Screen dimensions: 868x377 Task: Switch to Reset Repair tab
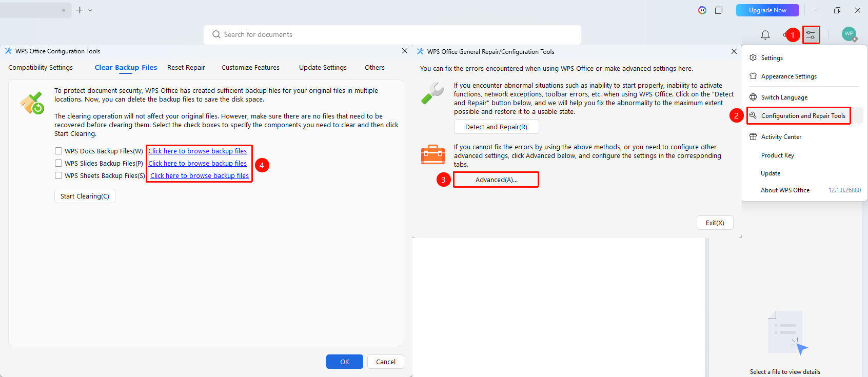186,67
